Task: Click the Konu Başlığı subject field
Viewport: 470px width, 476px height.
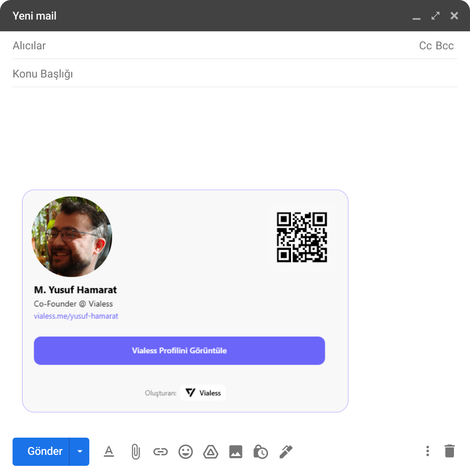Action: click(235, 74)
